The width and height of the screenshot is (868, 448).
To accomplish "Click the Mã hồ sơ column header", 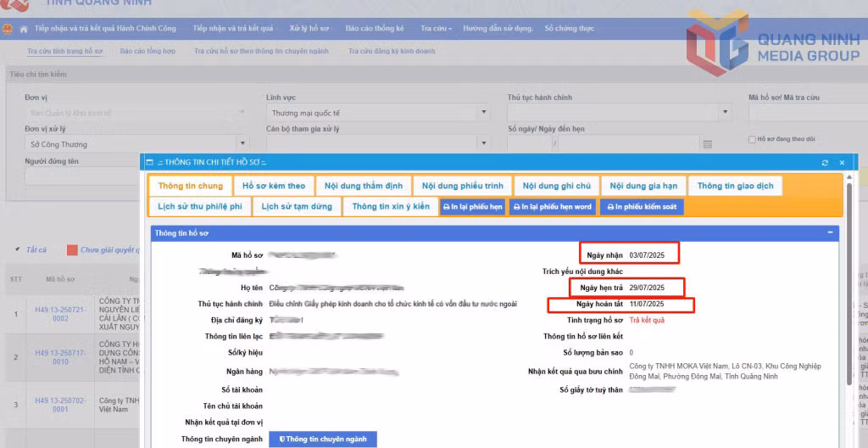I will pyautogui.click(x=60, y=279).
